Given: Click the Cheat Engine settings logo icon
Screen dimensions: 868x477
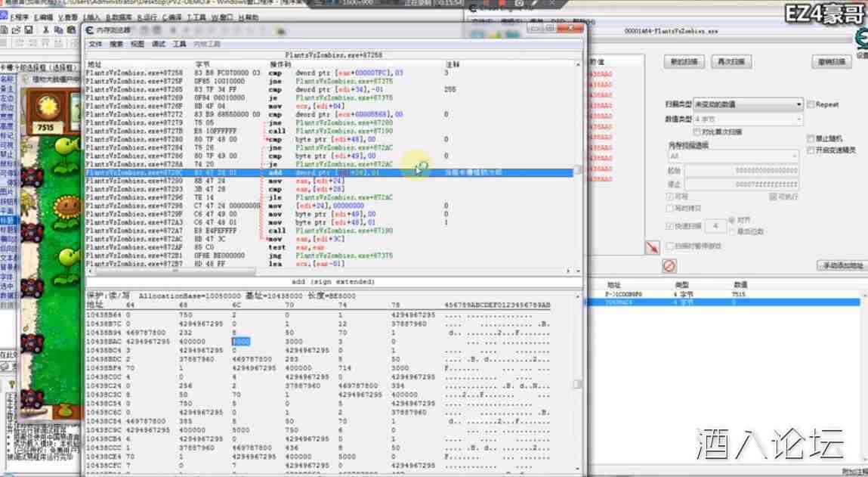Looking at the screenshot, I should point(861,39).
